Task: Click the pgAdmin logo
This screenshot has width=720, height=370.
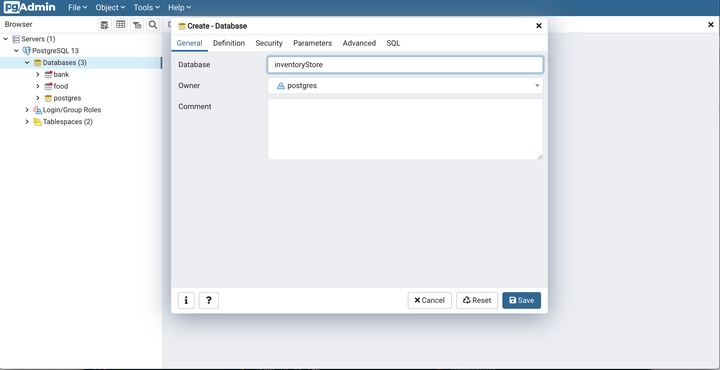Action: (29, 7)
